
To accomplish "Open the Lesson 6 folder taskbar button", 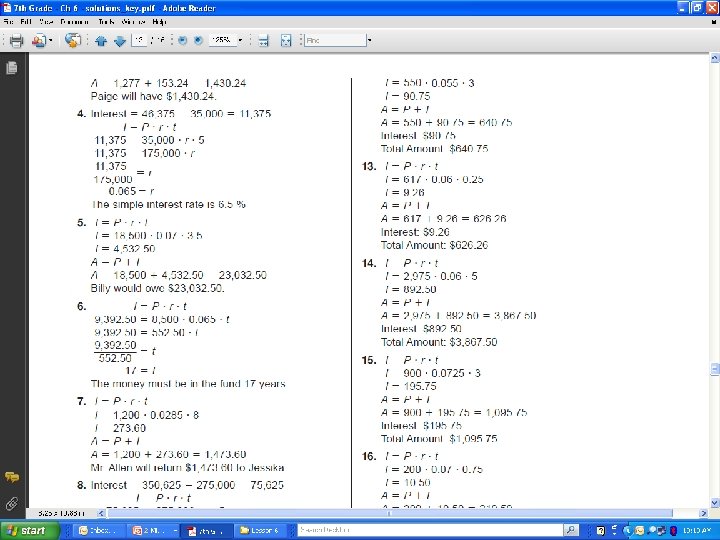I will click(x=261, y=531).
